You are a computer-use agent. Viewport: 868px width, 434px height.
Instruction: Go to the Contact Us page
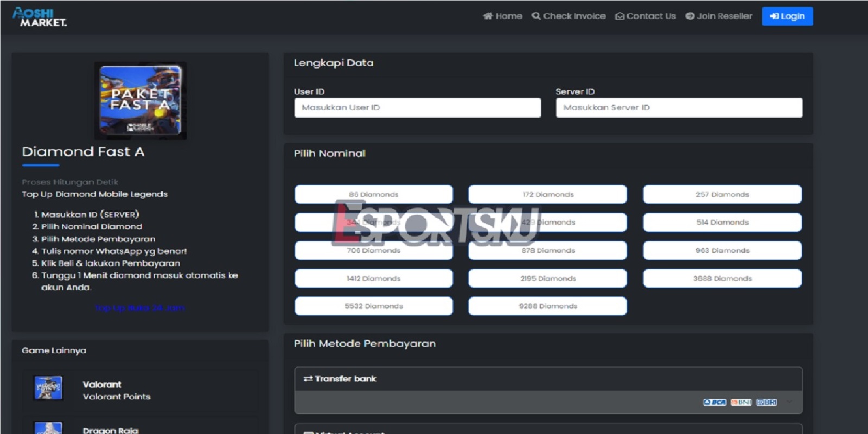tap(645, 16)
